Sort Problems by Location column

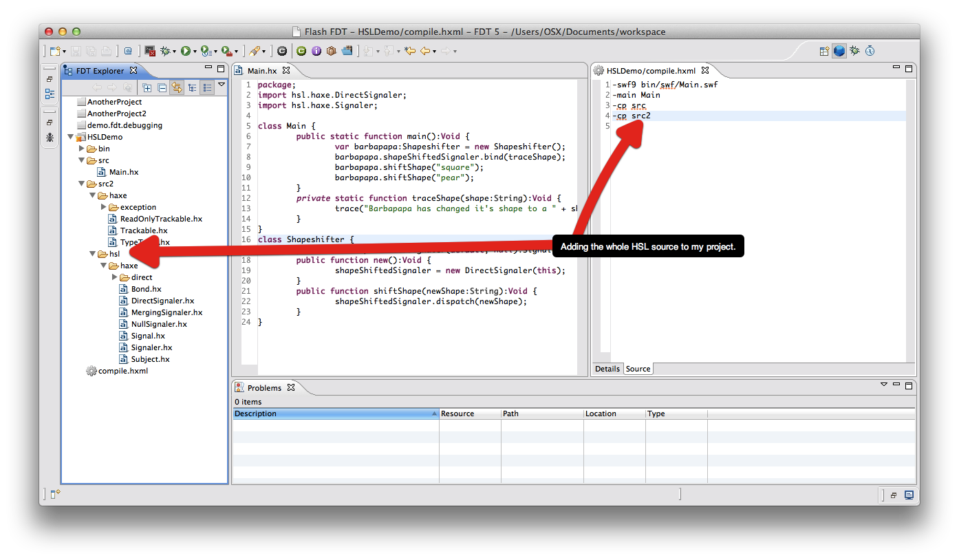[x=614, y=413]
